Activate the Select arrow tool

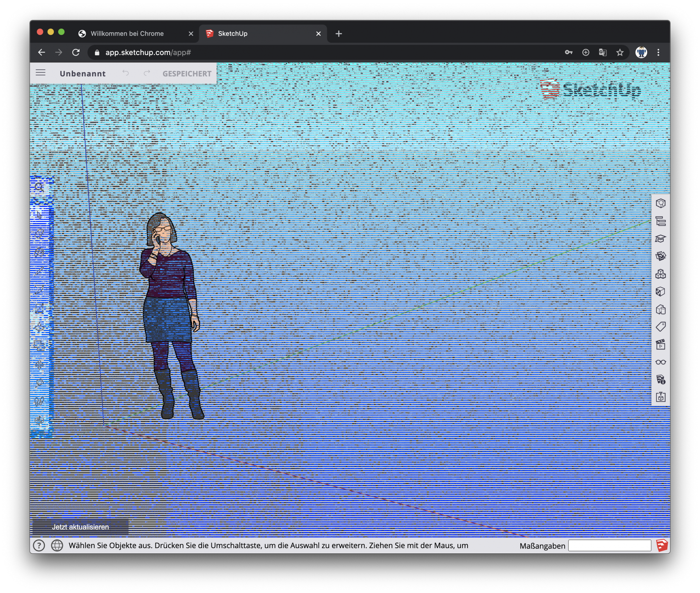click(39, 214)
